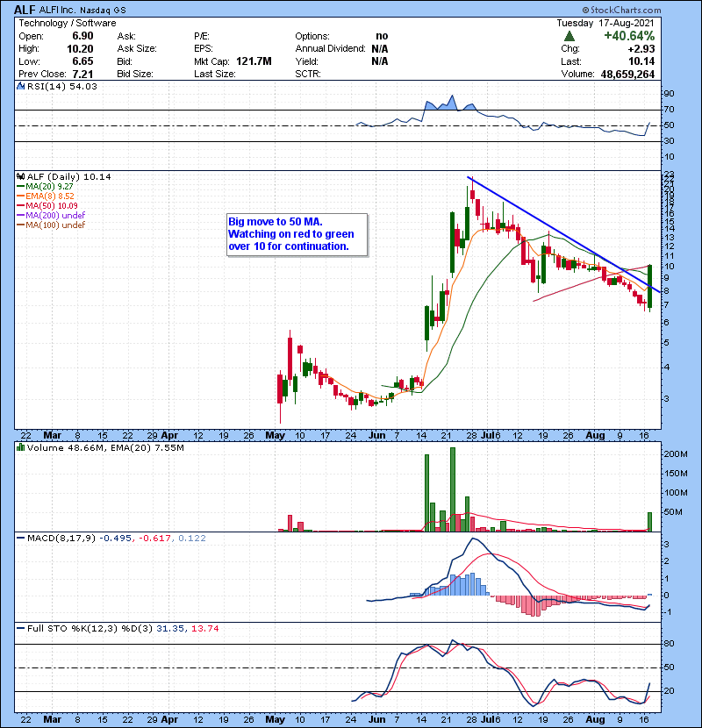Click the ALFI Inc. company name
Viewport: 702px width, 728px height.
(58, 11)
